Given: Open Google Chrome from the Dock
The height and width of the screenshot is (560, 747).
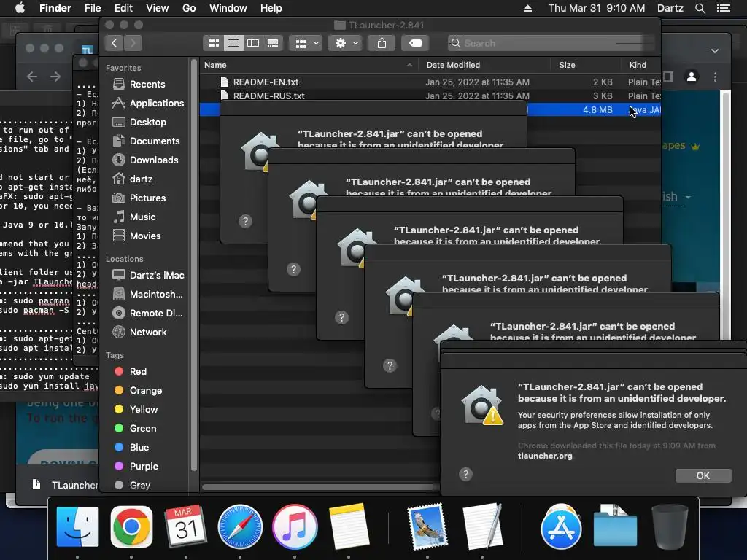Looking at the screenshot, I should (131, 526).
